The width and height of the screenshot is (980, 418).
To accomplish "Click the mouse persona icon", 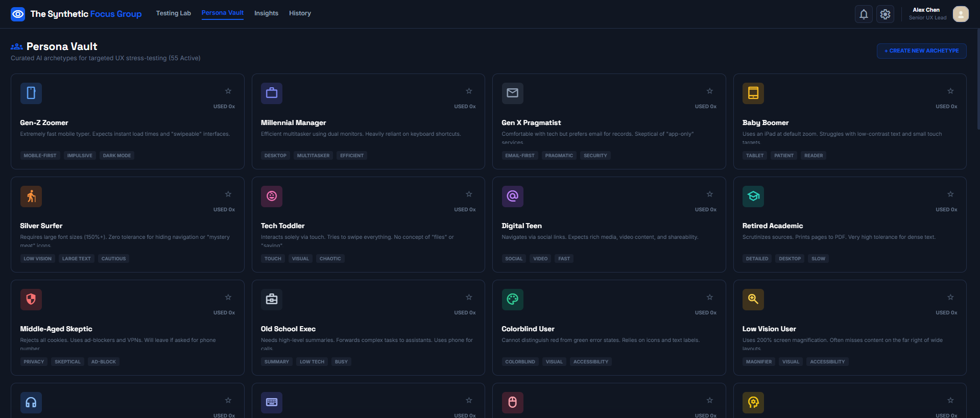I will coord(512,403).
